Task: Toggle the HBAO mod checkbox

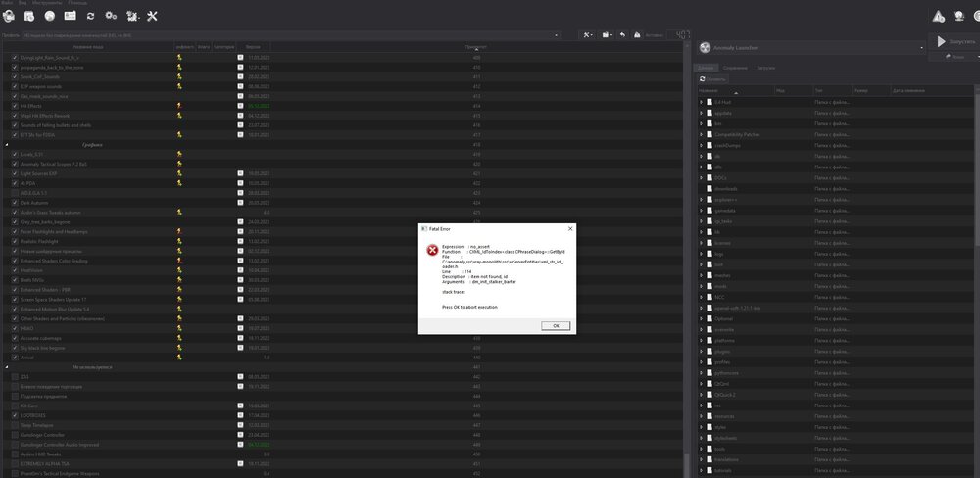Action: point(15,328)
